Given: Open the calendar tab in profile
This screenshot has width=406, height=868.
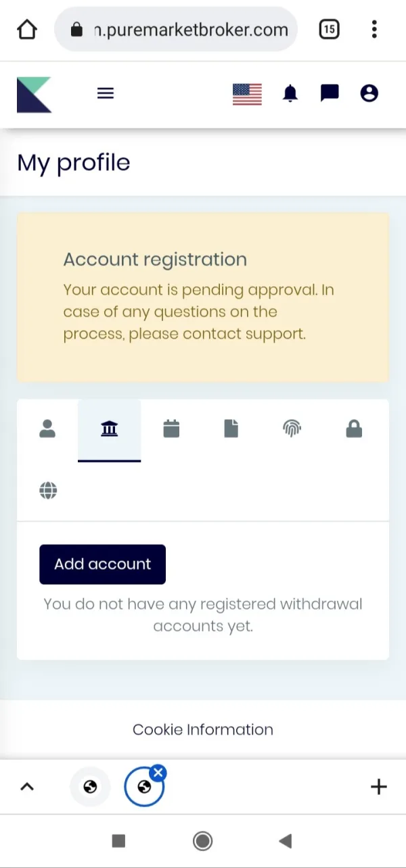Looking at the screenshot, I should pos(171,429).
